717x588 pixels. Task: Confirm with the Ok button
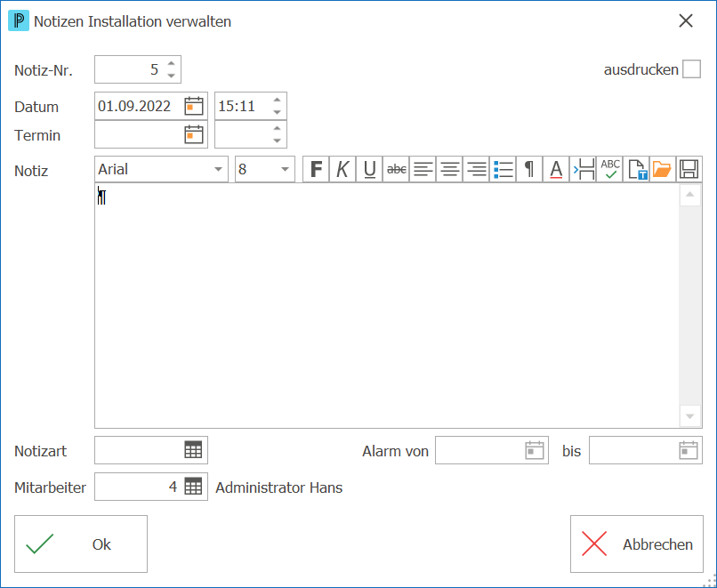(81, 544)
